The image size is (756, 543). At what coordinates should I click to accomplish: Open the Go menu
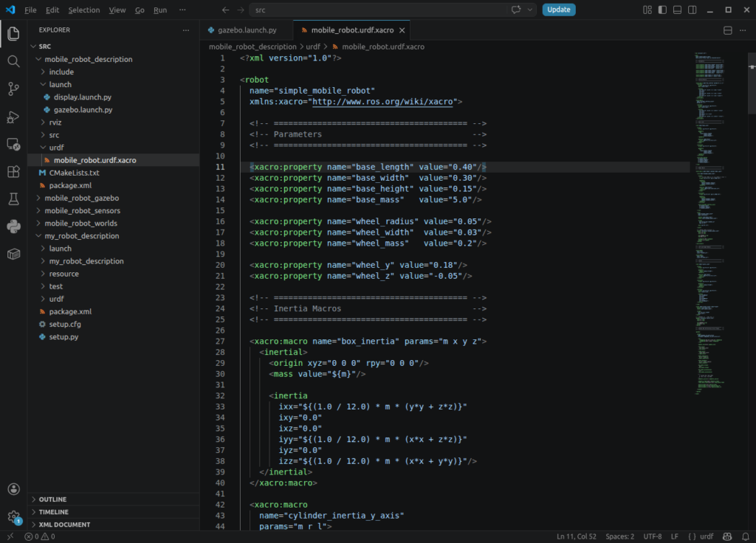coord(140,10)
